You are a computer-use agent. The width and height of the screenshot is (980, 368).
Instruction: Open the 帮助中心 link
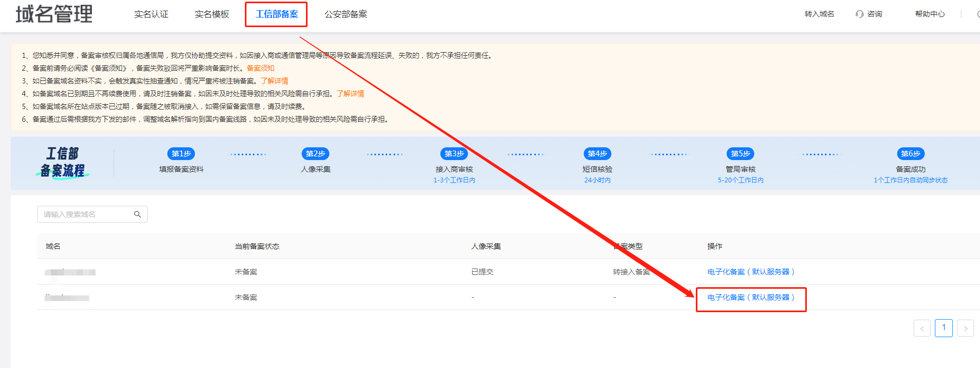(930, 14)
